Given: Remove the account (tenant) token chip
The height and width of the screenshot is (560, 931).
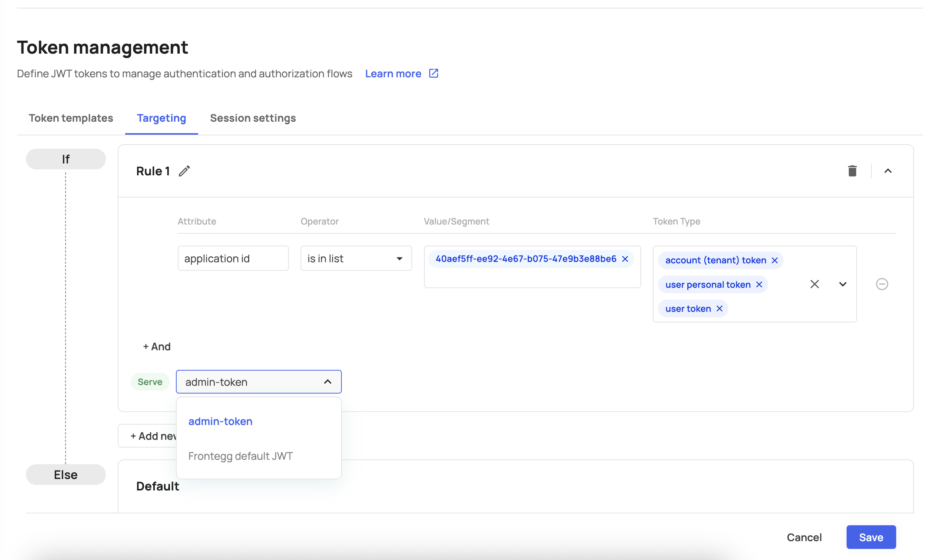Looking at the screenshot, I should (774, 260).
